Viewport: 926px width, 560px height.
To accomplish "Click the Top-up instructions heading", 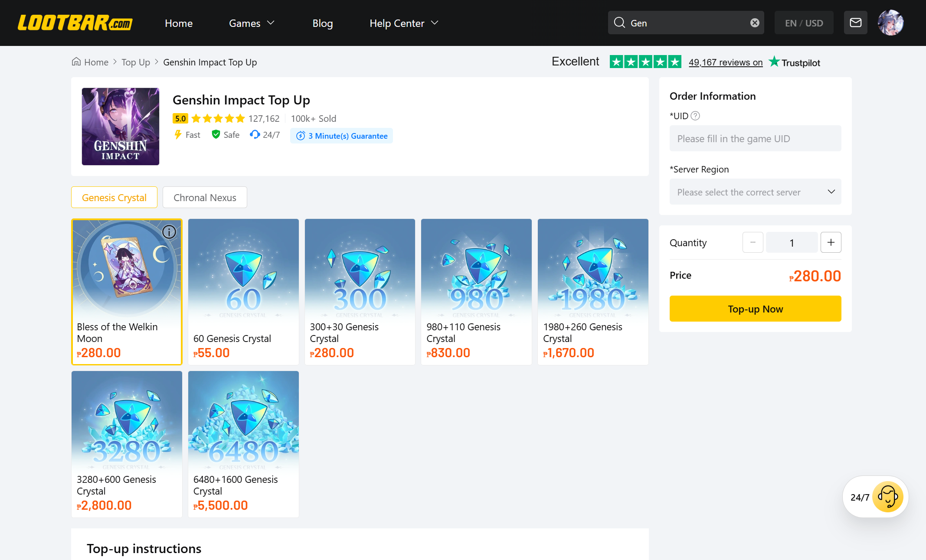I will (x=144, y=548).
